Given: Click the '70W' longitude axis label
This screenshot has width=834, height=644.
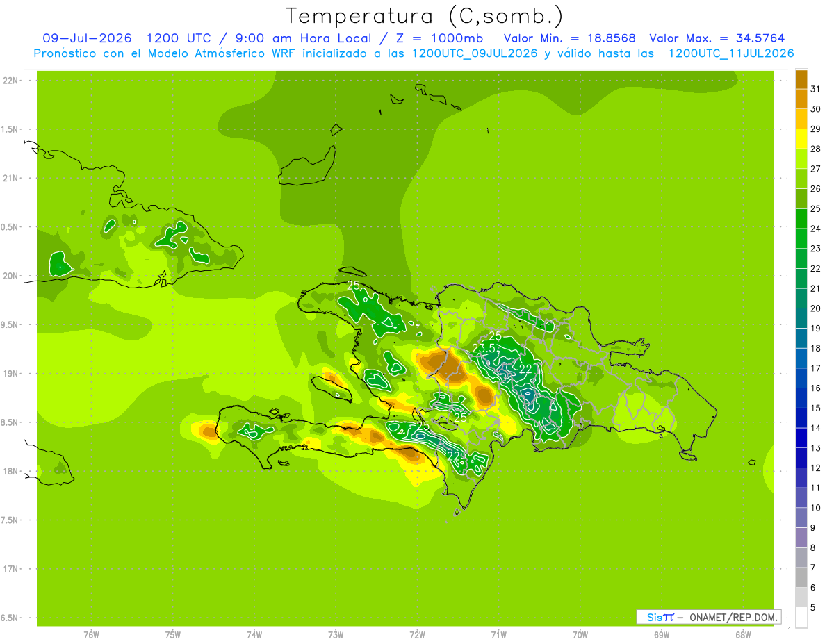Looking at the screenshot, I should [x=580, y=634].
